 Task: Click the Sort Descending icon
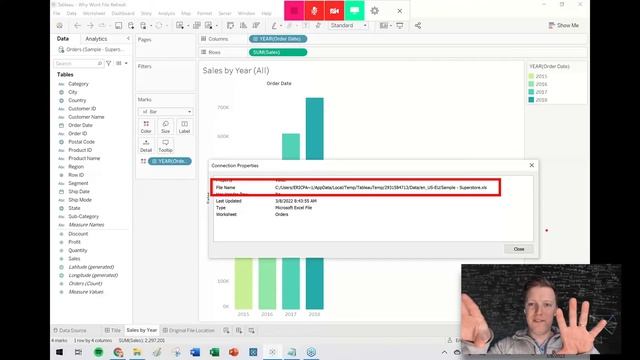pos(256,25)
